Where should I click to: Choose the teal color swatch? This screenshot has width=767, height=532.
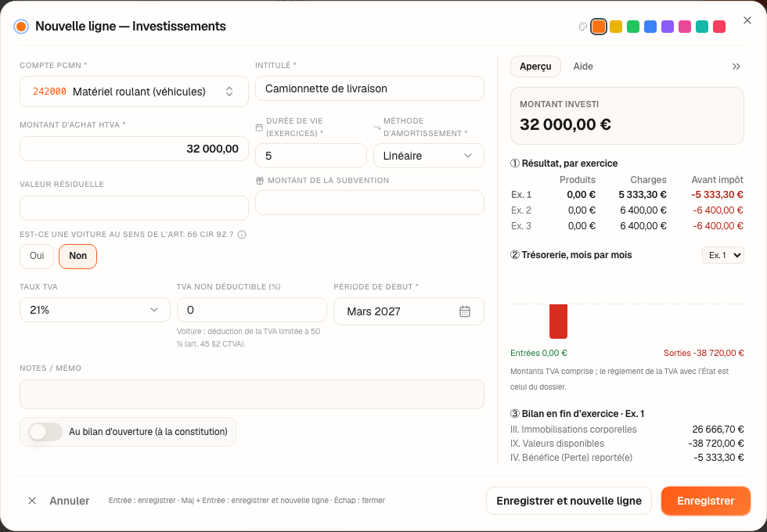click(702, 27)
